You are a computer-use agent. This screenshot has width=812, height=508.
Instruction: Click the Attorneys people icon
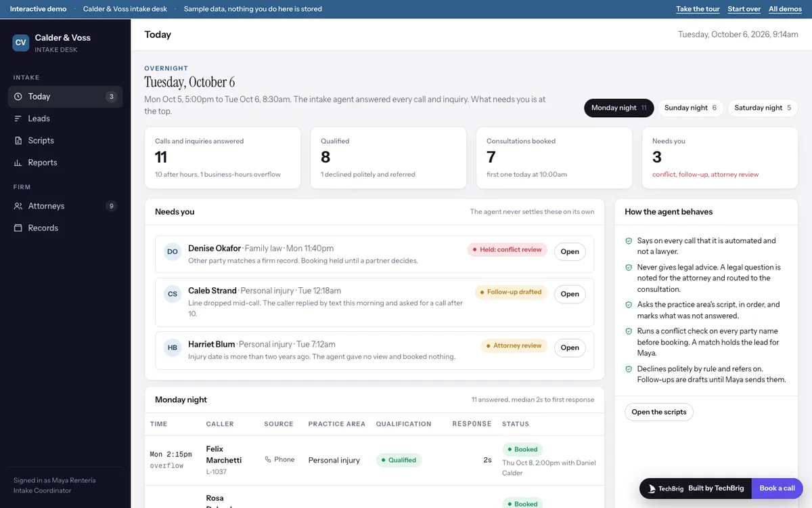tap(18, 206)
